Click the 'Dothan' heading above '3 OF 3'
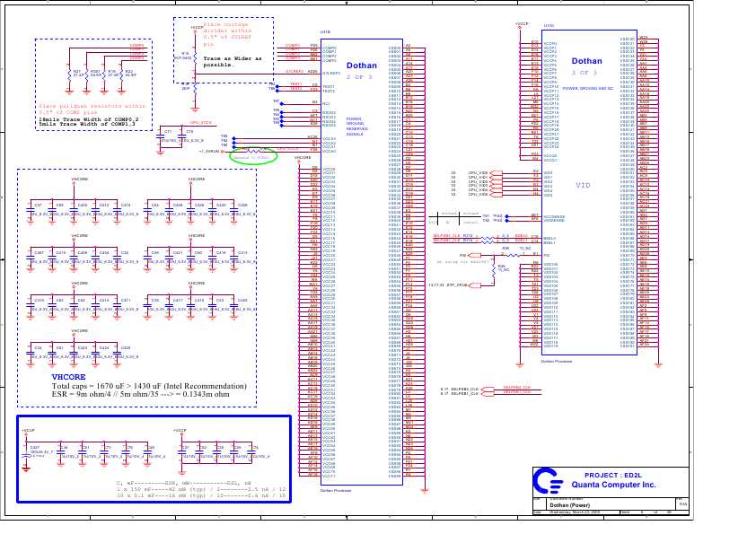756x534 pixels. pos(586,61)
